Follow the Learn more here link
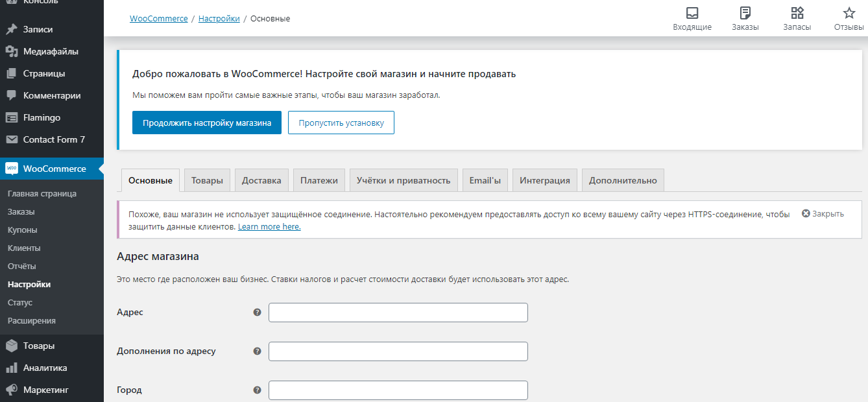Image resolution: width=868 pixels, height=402 pixels. [x=269, y=227]
